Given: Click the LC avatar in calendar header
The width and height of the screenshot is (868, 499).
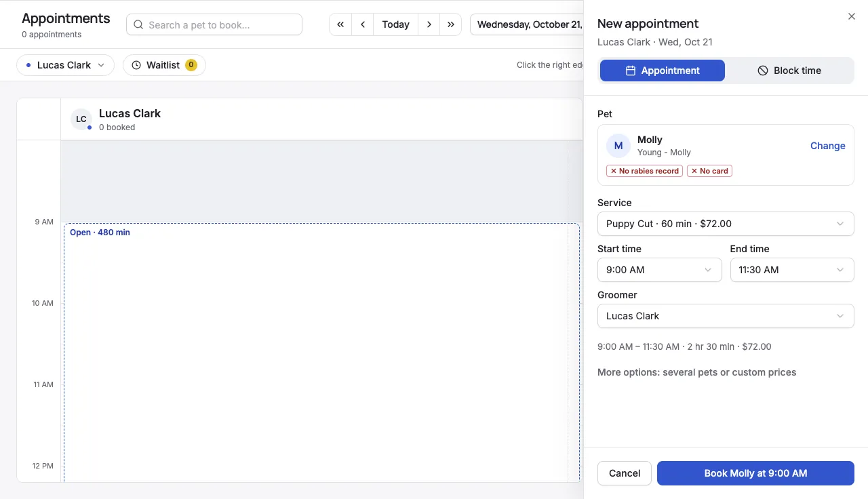Looking at the screenshot, I should [x=81, y=119].
